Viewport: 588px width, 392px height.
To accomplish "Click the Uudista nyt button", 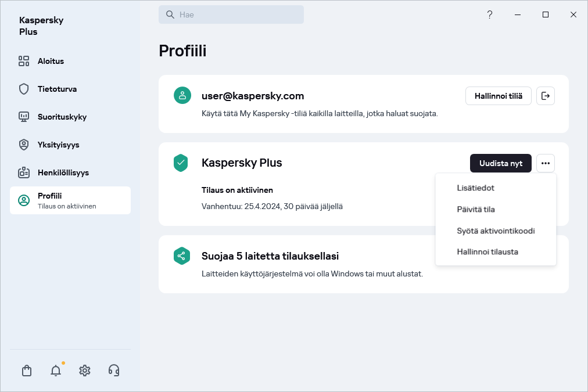I will (500, 163).
